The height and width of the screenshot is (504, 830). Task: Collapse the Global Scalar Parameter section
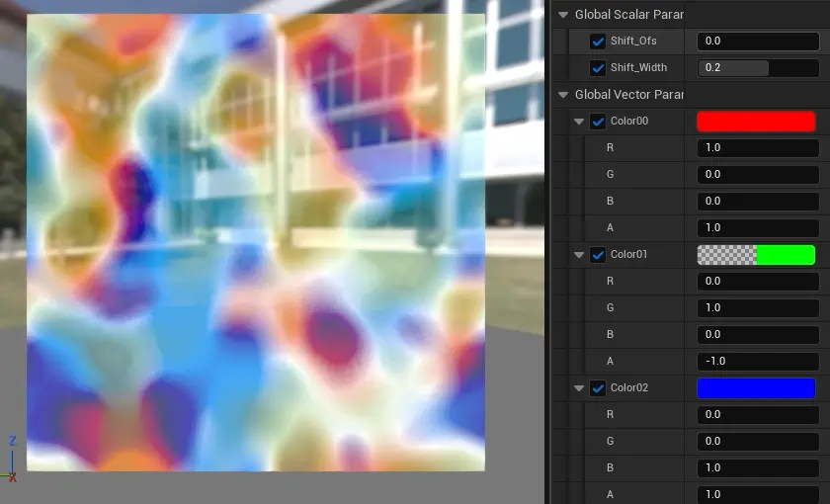[x=563, y=15]
